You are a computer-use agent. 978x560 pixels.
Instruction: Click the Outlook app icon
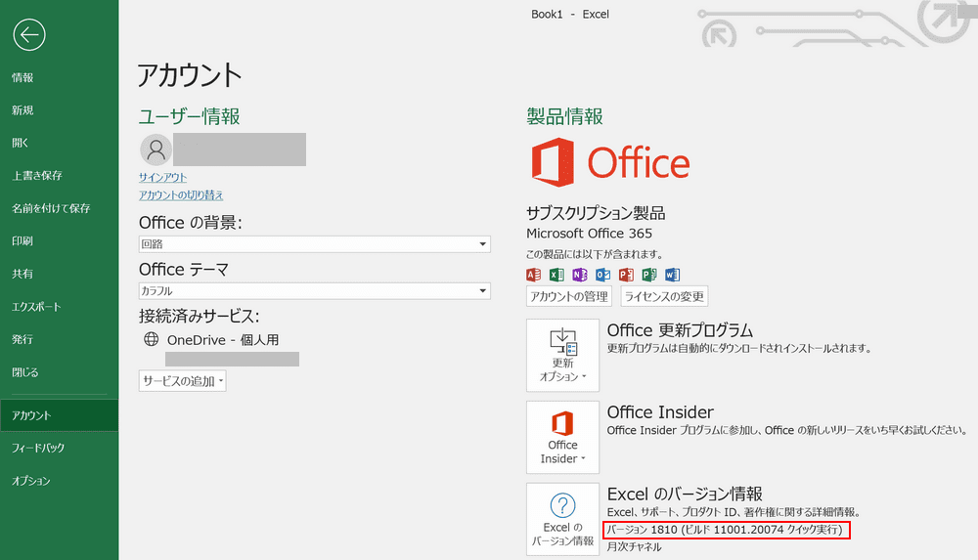click(602, 275)
